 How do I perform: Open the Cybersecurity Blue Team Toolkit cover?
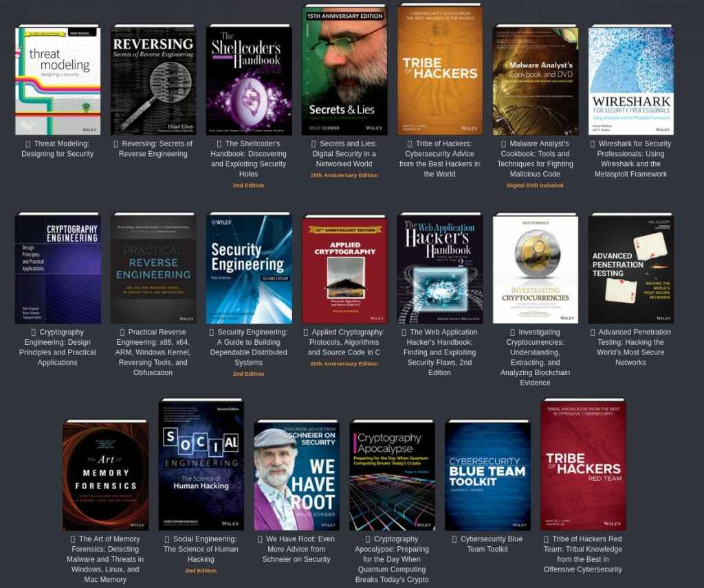pyautogui.click(x=487, y=475)
